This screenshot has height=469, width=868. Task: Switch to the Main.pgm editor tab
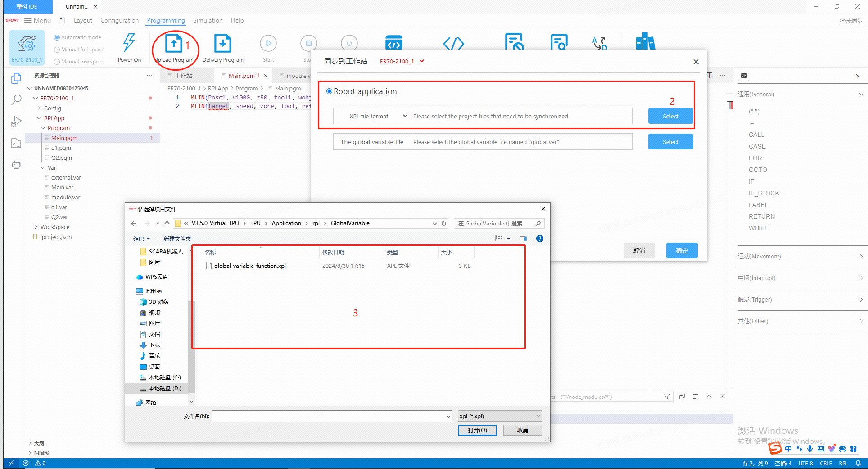click(241, 76)
